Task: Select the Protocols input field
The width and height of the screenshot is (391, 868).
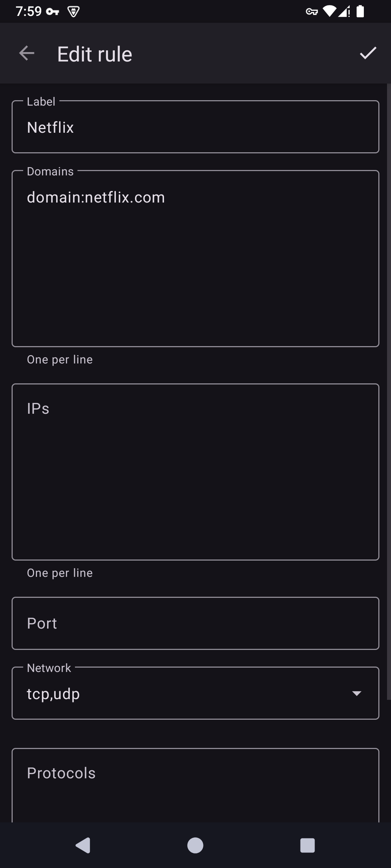Action: point(195,785)
